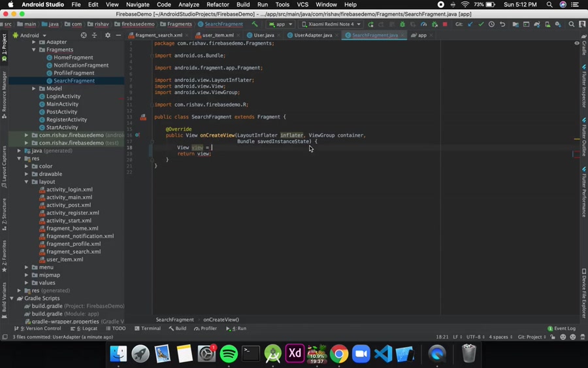Click the Search Everywhere magnifier icon
Screen dimensions: 588x368
tap(572, 24)
